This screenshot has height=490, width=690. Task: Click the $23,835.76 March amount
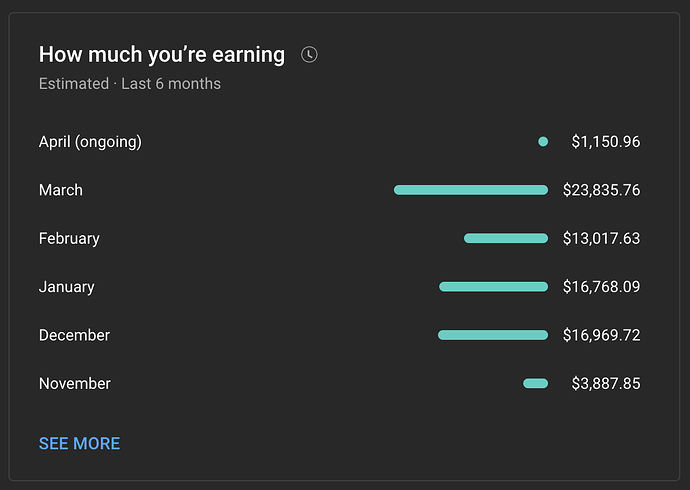click(602, 190)
